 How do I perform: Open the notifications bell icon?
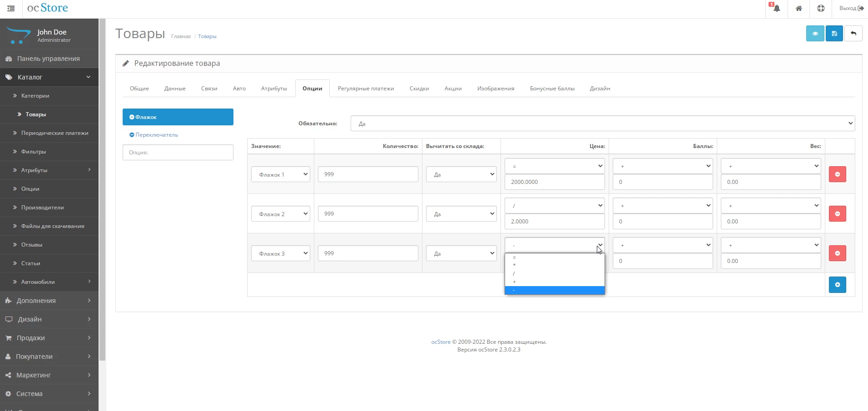click(x=776, y=8)
